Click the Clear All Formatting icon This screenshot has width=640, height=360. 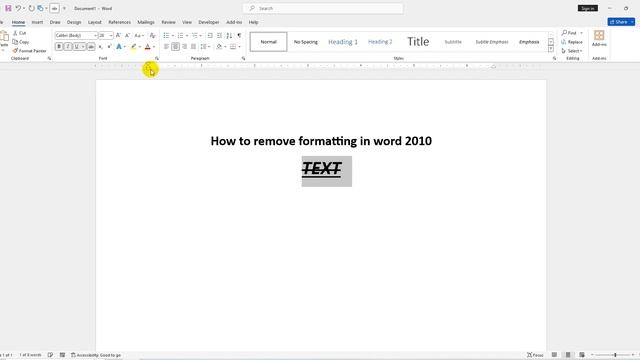(153, 36)
